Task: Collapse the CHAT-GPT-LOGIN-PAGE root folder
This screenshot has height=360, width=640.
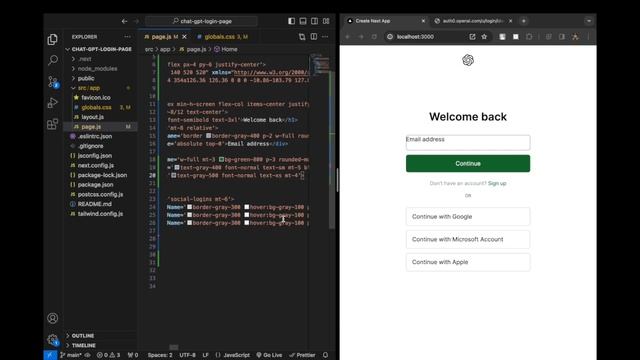Action: point(98,49)
